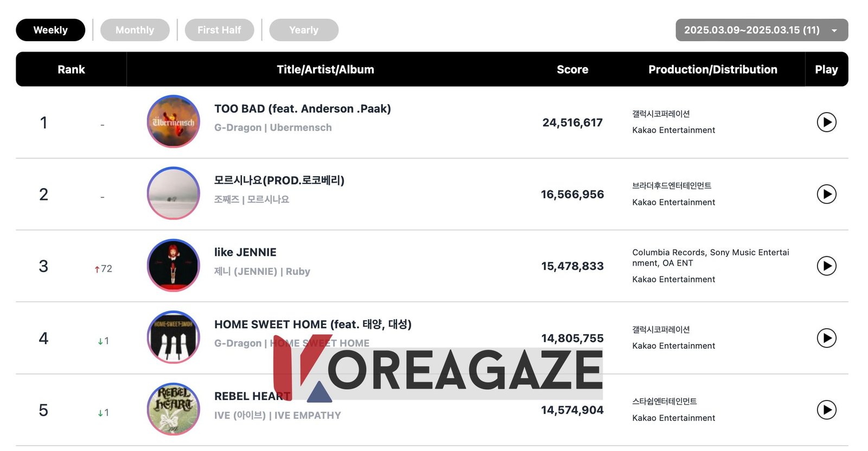
Task: Switch to the Weekly chart tab
Action: [50, 30]
